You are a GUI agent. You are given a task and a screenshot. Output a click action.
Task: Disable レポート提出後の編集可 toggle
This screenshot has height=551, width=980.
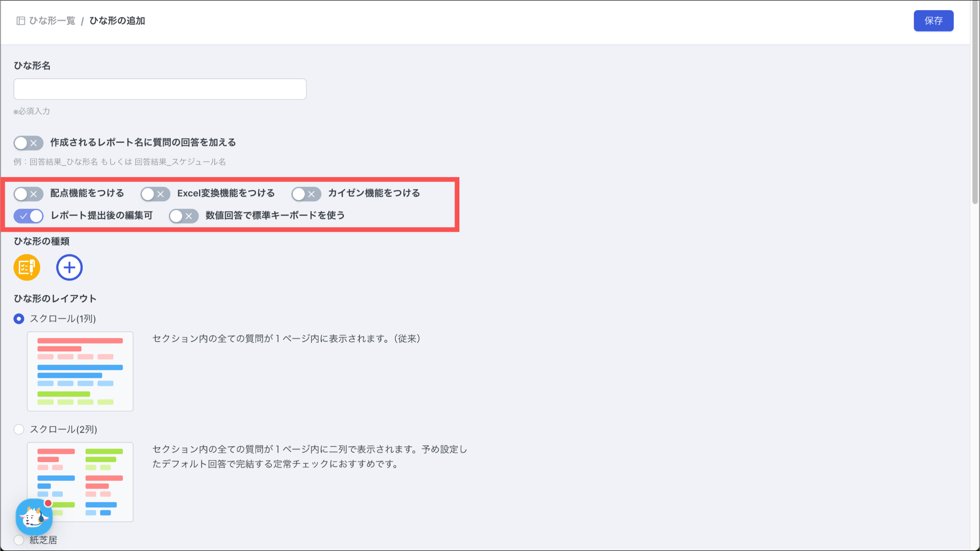coord(28,216)
